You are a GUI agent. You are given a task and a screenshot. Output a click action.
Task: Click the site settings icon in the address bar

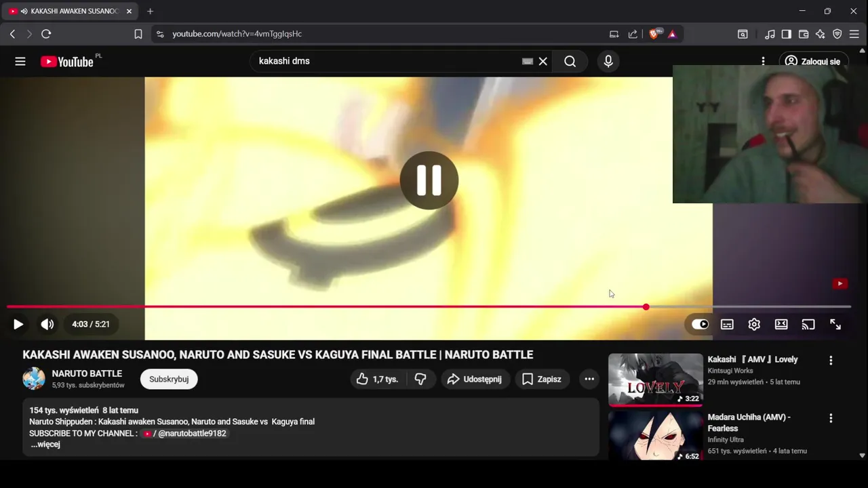pyautogui.click(x=160, y=34)
